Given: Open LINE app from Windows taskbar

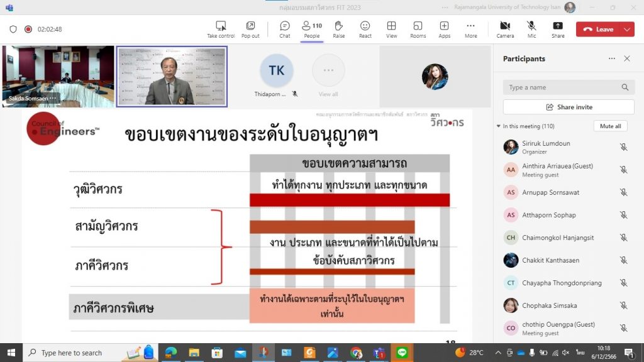Looking at the screenshot, I should coord(402,353).
